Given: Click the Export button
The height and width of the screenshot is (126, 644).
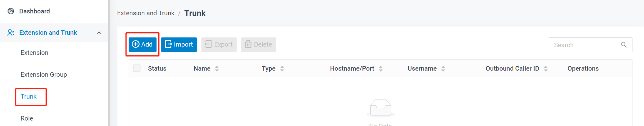Looking at the screenshot, I should coord(219,44).
